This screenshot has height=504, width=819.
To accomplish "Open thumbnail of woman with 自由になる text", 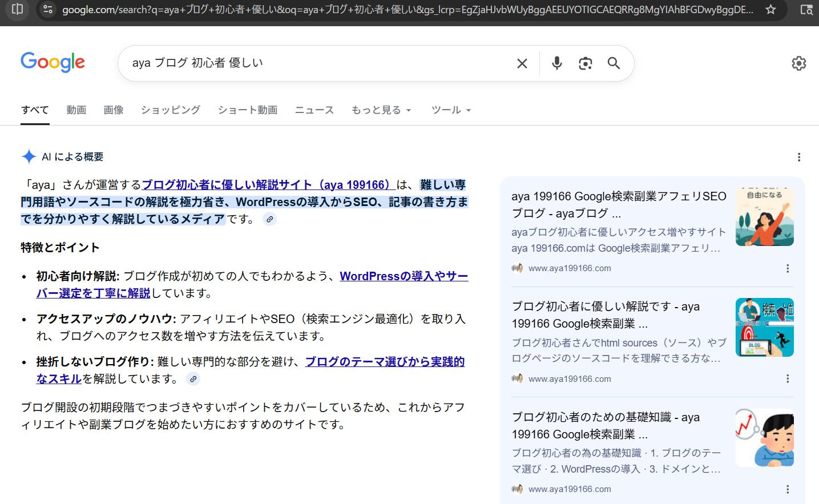I will coord(764,216).
